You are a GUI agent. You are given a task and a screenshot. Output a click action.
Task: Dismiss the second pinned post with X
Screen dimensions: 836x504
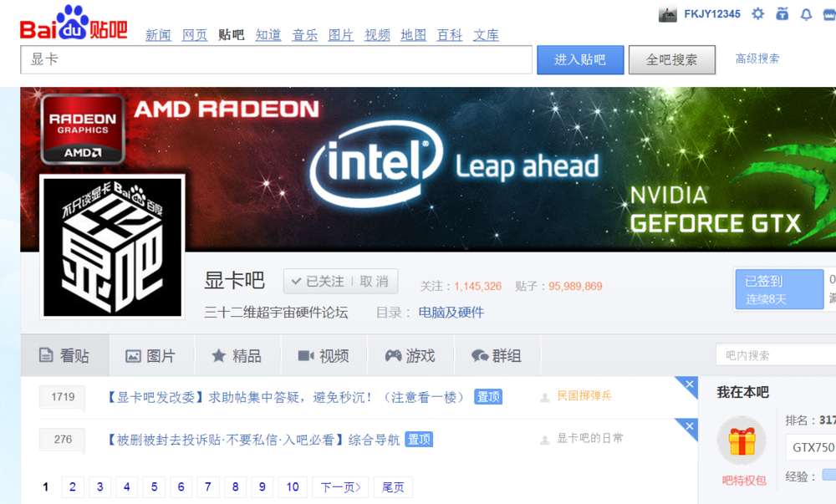point(690,426)
